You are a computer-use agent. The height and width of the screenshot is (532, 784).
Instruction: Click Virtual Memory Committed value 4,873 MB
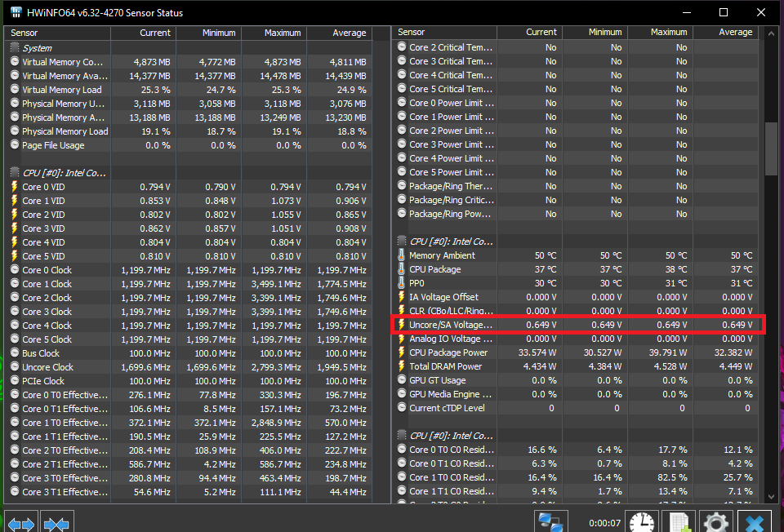152,62
